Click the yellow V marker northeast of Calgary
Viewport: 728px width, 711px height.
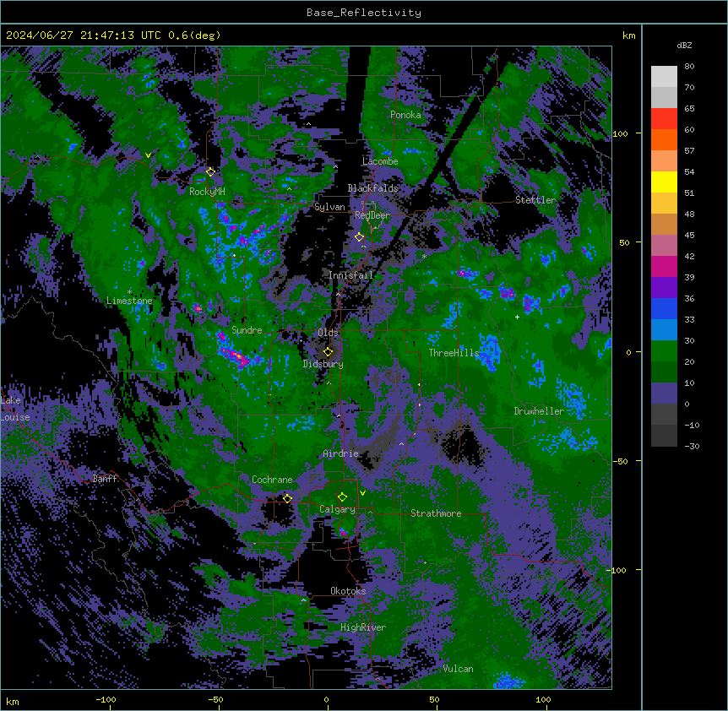coord(362,493)
